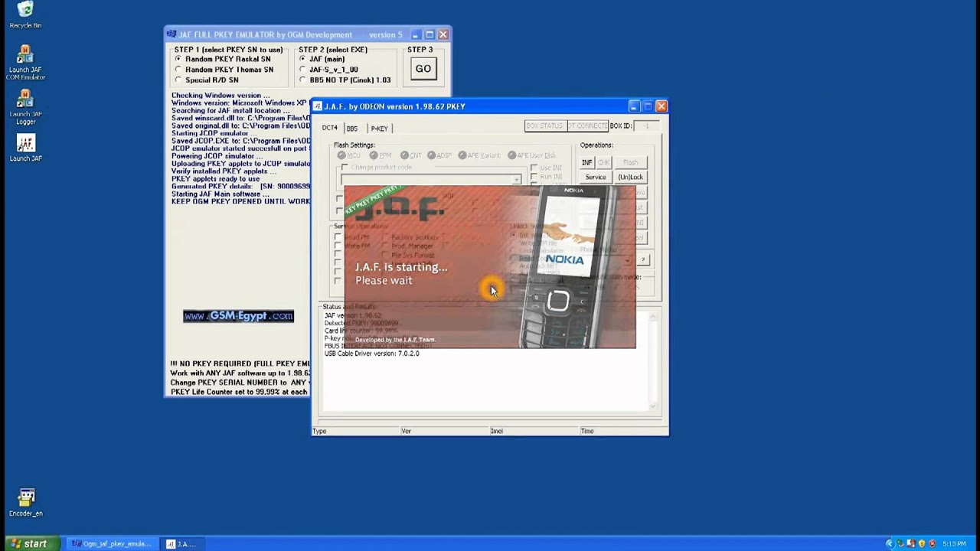The height and width of the screenshot is (551, 980).
Task: Click the Imei column header
Action: 534,431
